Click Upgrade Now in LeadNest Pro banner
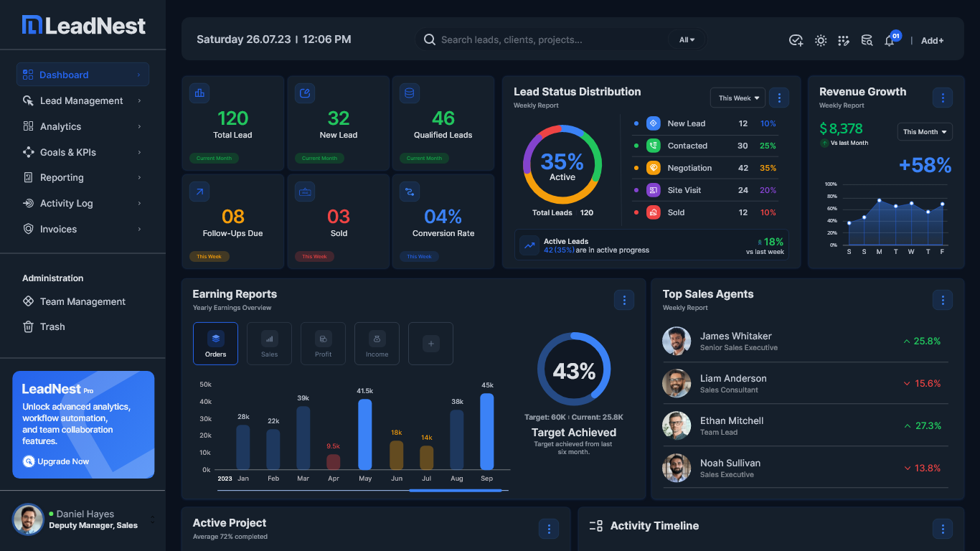 click(57, 461)
